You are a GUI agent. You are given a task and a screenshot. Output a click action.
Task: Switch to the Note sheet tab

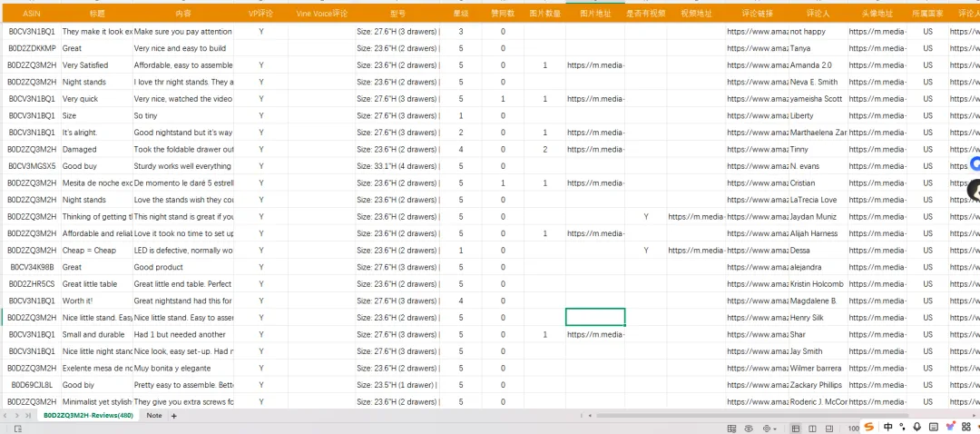(153, 416)
